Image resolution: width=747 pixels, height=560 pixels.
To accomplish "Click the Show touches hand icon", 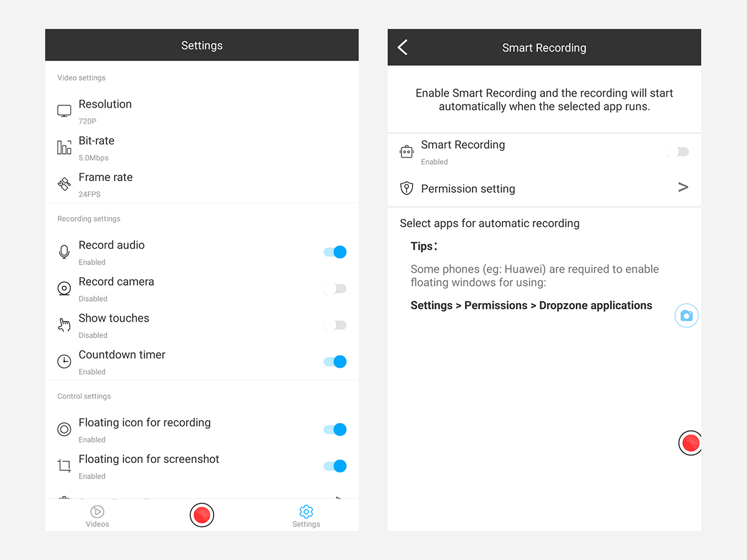I will (64, 325).
